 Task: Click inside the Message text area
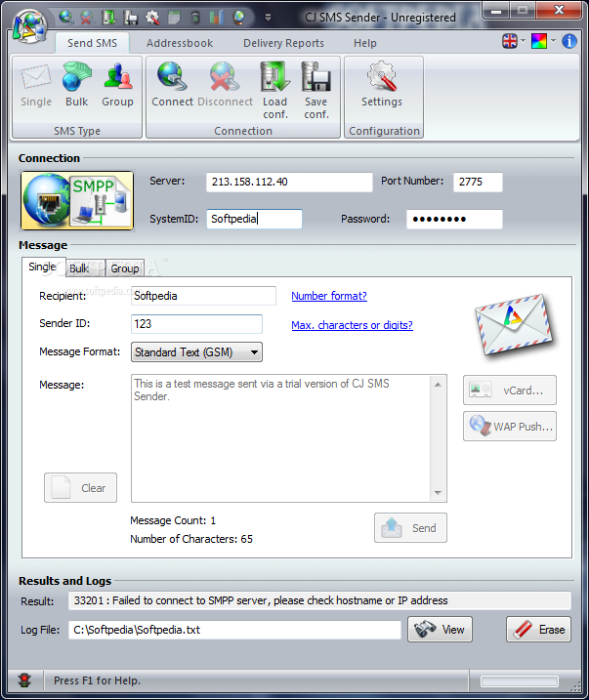[x=280, y=438]
